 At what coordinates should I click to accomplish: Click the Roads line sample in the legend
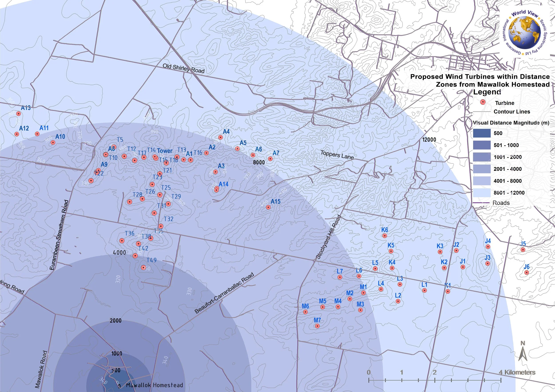click(481, 203)
